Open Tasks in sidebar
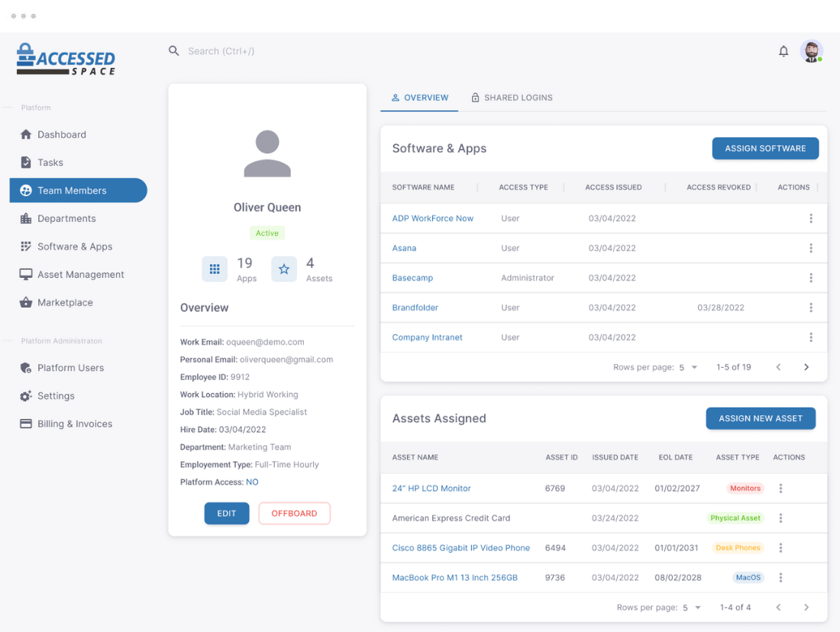 coord(78,163)
